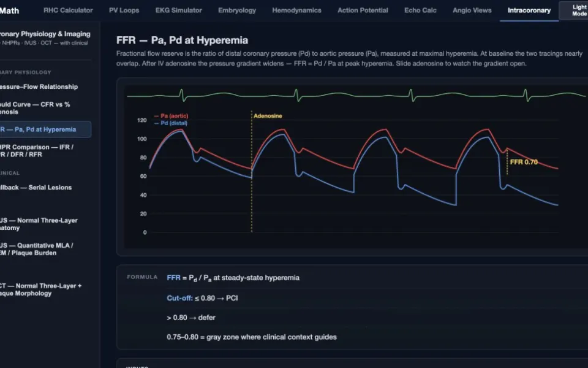
Task: Select FFR — Pa, Pd at Hyperemia item
Action: tap(45, 129)
